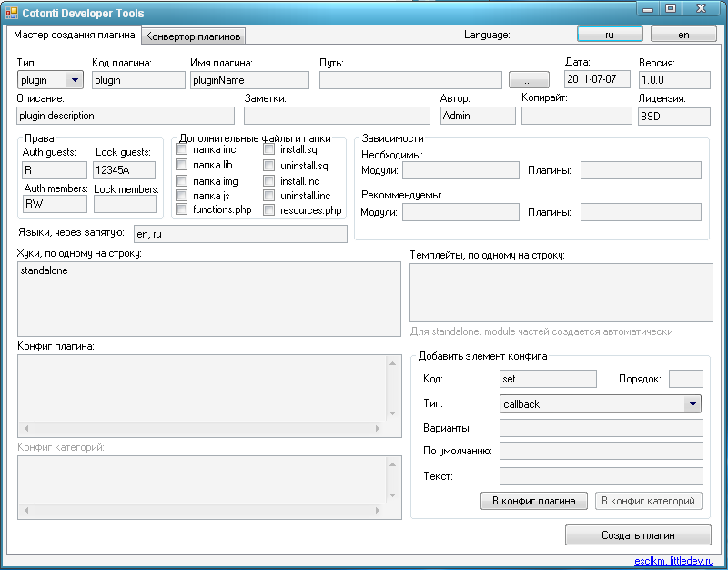Enable the uninstall.inc checkbox
The image size is (728, 570).
click(x=268, y=196)
